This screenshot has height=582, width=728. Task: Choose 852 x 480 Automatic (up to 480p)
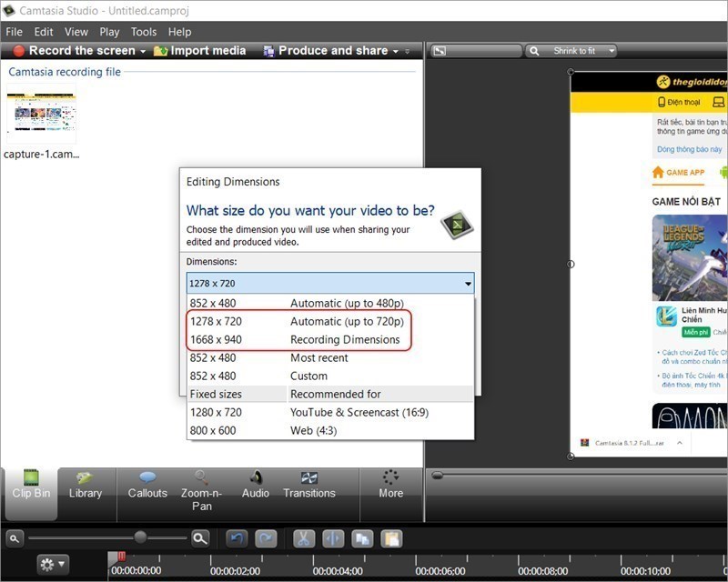[330, 303]
